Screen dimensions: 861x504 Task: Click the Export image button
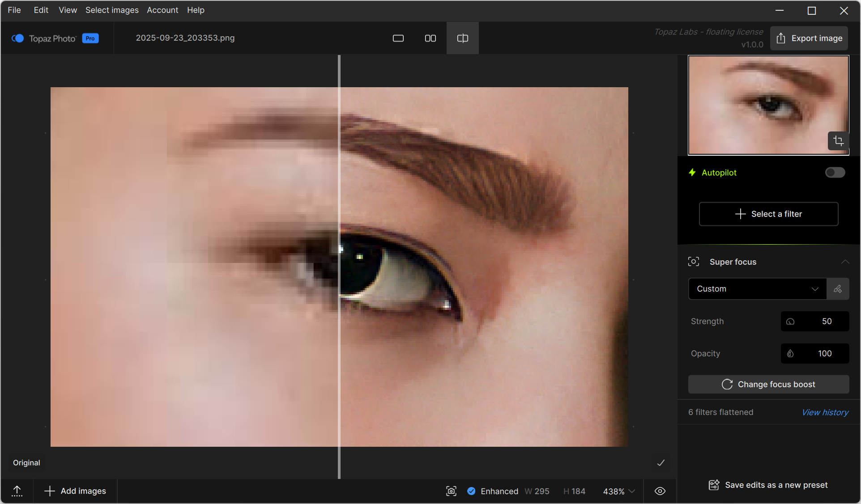click(x=809, y=38)
